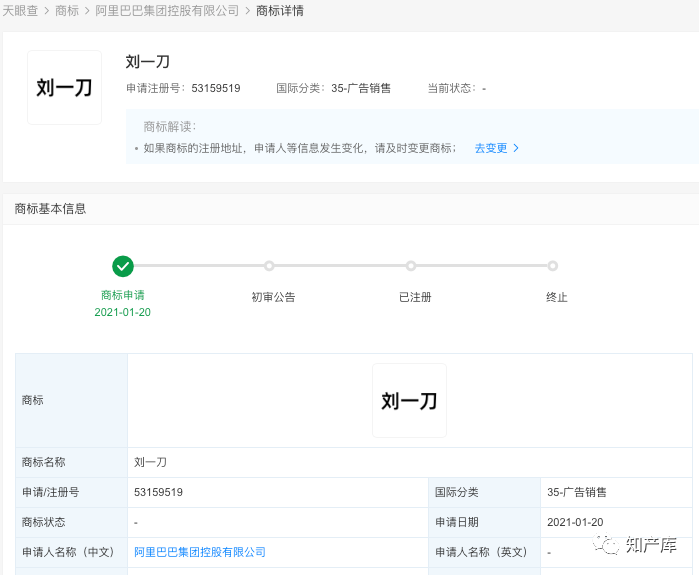This screenshot has width=699, height=575.
Task: Click the chevron arrow beside 去变更
Action: 516,148
